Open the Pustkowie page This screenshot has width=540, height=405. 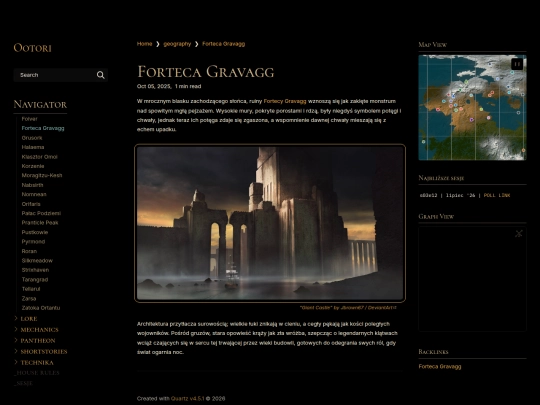tap(35, 232)
